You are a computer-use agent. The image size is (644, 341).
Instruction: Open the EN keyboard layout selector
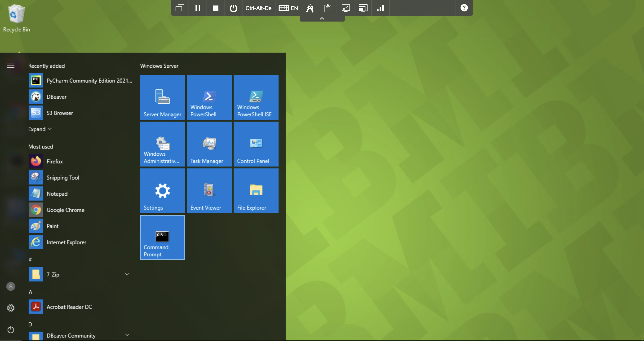point(288,8)
